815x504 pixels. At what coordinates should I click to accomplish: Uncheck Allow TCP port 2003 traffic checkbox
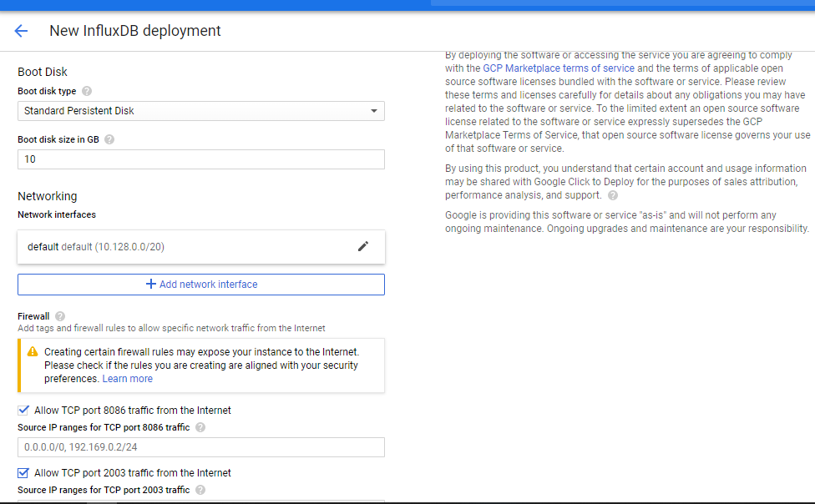tap(23, 472)
